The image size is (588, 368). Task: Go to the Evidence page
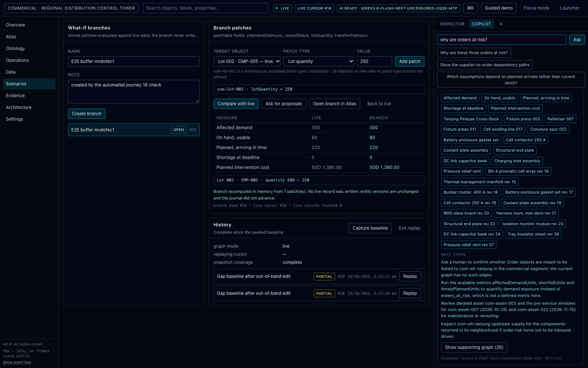[x=29, y=96]
